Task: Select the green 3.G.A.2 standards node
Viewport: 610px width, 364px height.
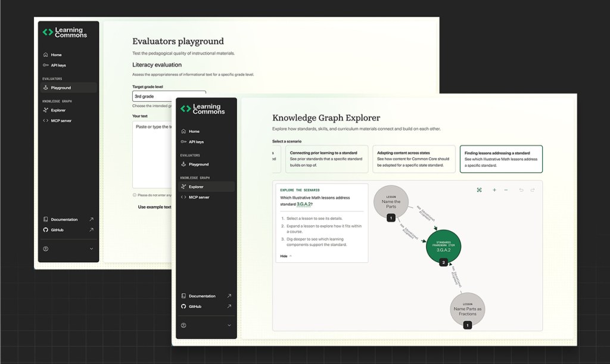Action: tap(443, 246)
